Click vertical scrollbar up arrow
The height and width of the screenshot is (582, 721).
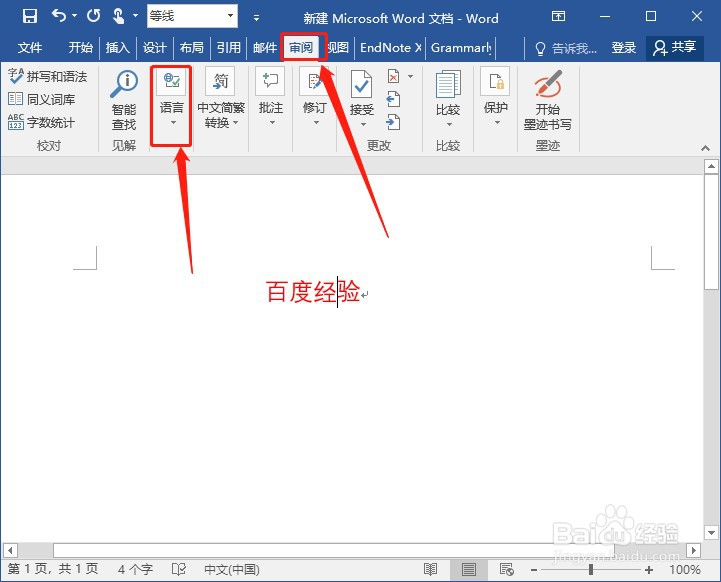pyautogui.click(x=711, y=166)
